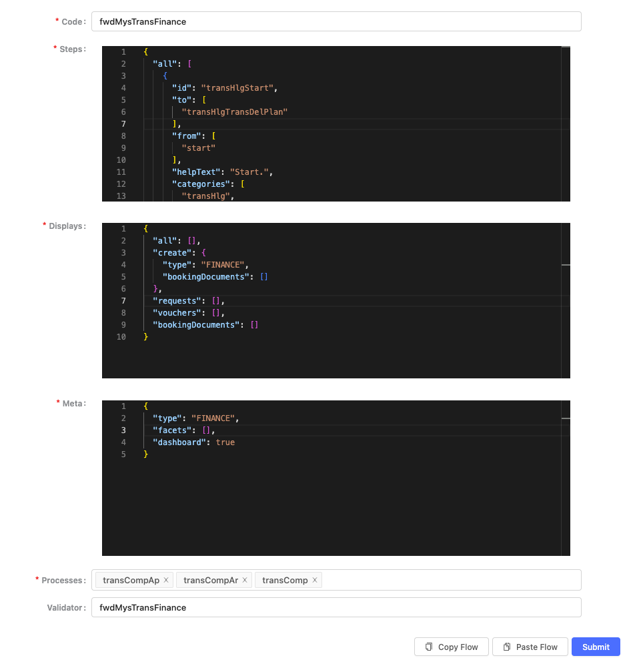Submit the flow form
This screenshot has height=672, width=639.
click(596, 647)
